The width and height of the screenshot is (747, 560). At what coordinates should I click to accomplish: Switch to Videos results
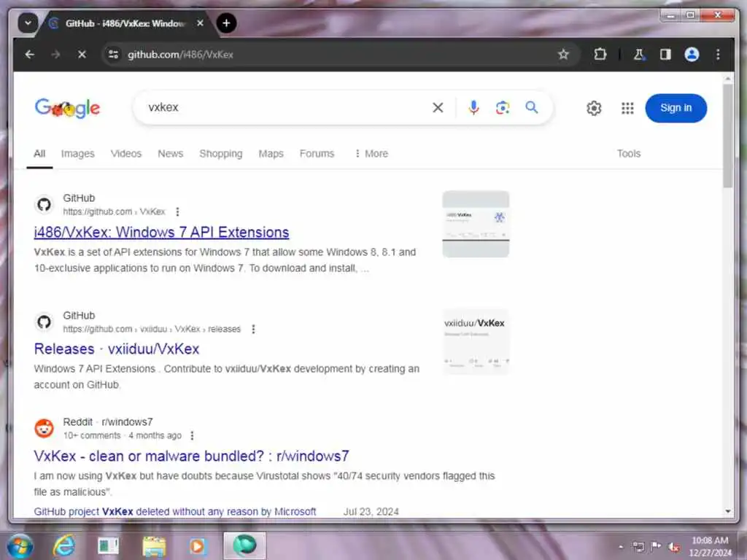click(126, 154)
